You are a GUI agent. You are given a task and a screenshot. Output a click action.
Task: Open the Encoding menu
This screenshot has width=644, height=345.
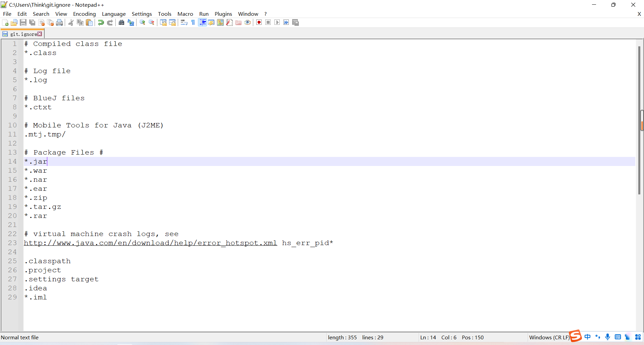tap(85, 14)
